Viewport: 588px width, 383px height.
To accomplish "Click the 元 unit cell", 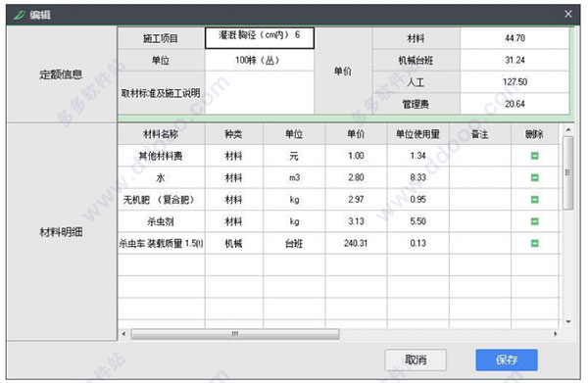I will pos(294,156).
